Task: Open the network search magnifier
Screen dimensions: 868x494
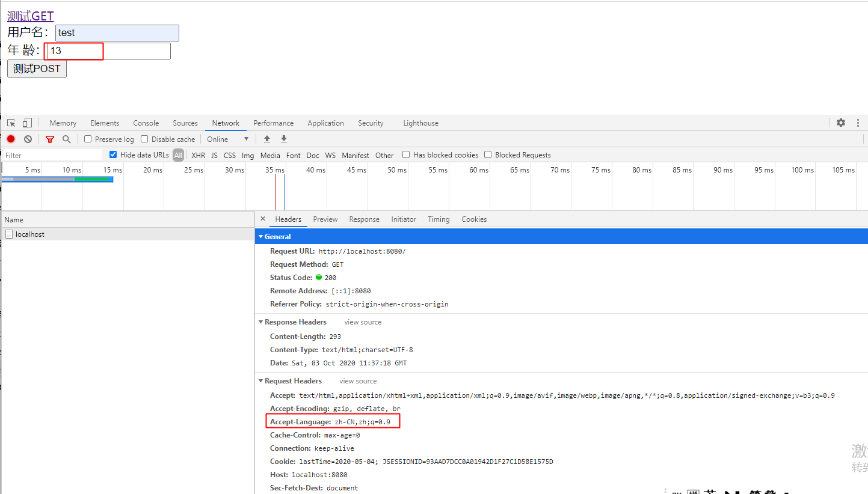Action: pos(66,139)
